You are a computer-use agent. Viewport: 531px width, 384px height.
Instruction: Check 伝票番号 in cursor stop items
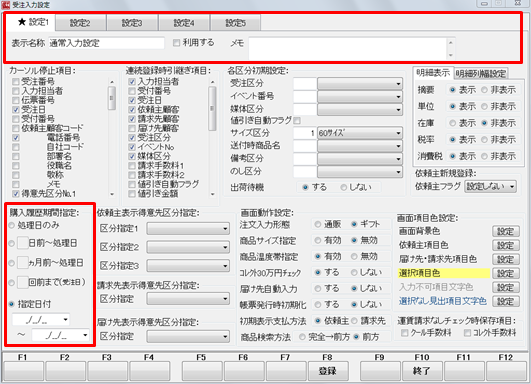(16, 101)
